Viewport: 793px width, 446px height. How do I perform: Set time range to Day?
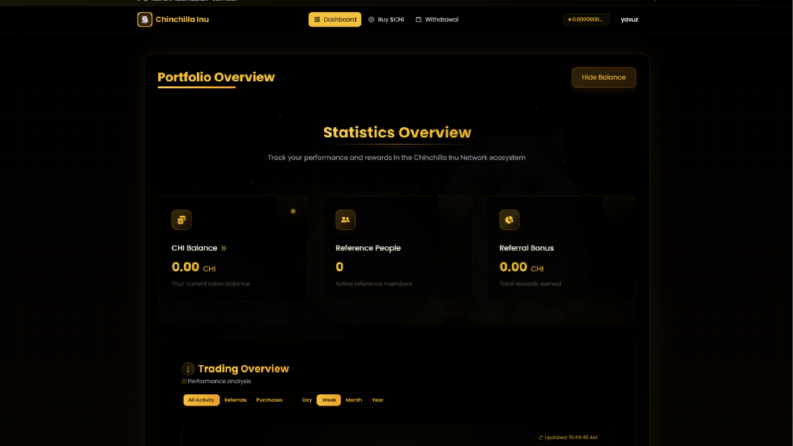pyautogui.click(x=307, y=400)
